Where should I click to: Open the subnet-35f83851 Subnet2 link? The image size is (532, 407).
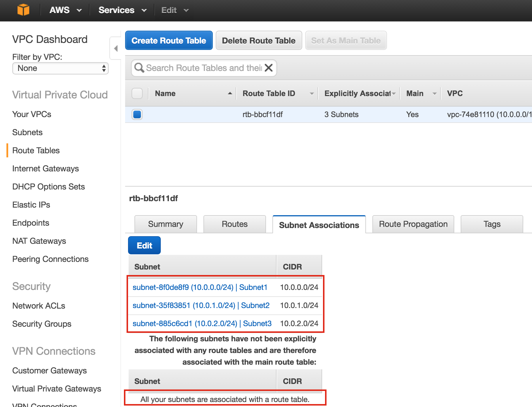[x=201, y=306]
